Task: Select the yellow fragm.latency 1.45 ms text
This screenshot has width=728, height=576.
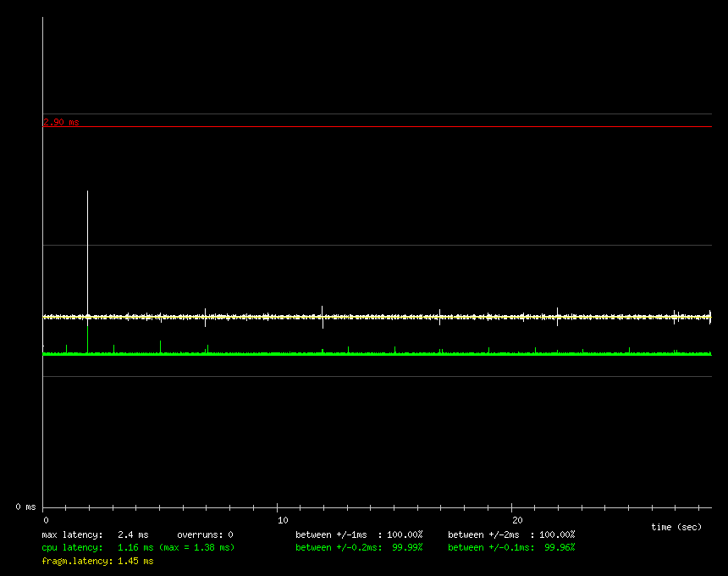Action: click(97, 561)
